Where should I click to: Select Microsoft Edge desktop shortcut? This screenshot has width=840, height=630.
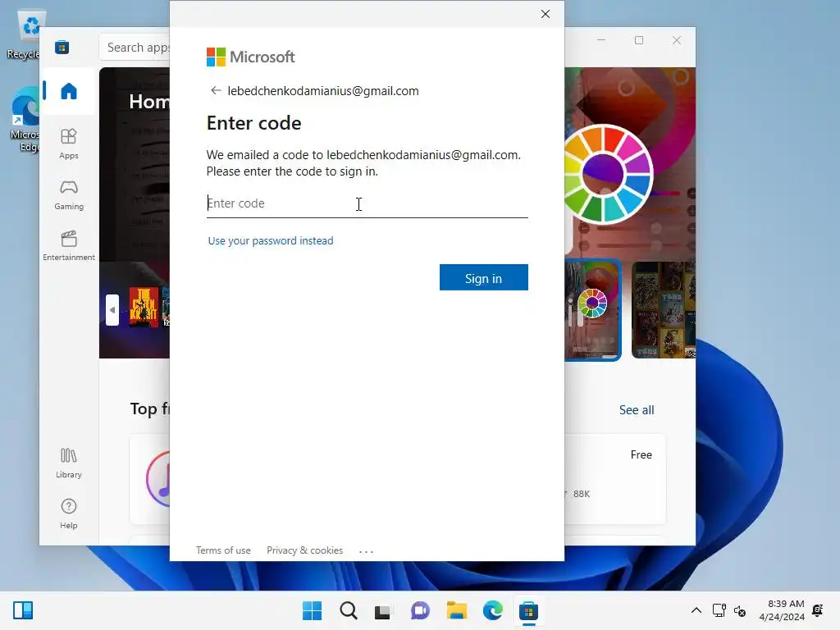click(25, 119)
